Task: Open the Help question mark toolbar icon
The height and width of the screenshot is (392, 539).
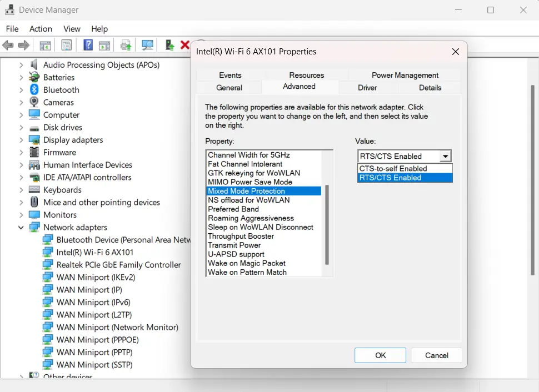Action: (x=88, y=45)
